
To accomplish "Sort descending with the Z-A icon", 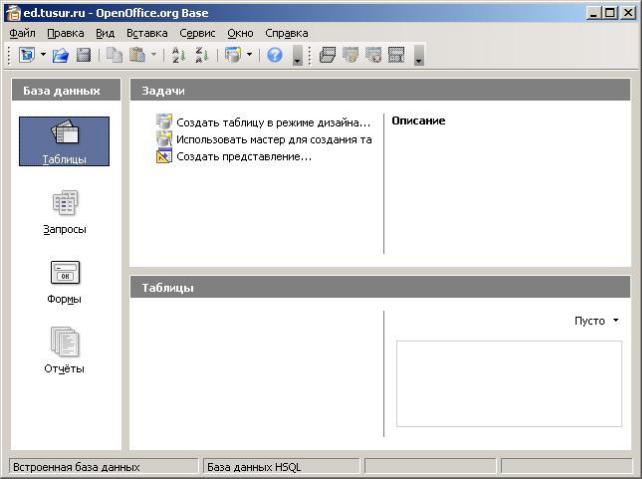I will click(x=201, y=55).
